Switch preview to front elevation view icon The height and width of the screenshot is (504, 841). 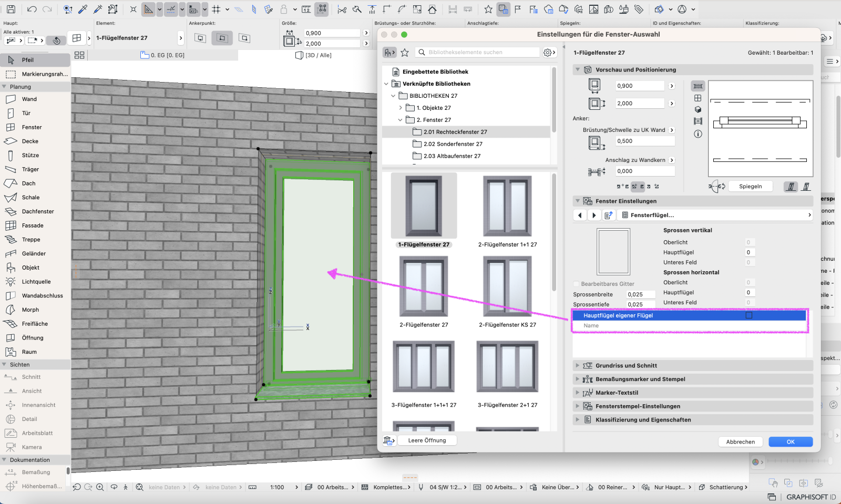pyautogui.click(x=698, y=98)
